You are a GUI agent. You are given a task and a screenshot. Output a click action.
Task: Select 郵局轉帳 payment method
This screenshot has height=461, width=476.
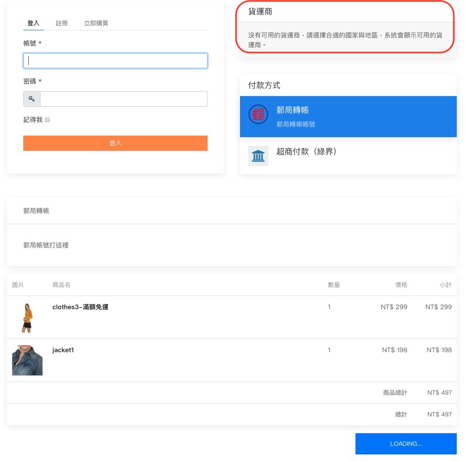[348, 116]
